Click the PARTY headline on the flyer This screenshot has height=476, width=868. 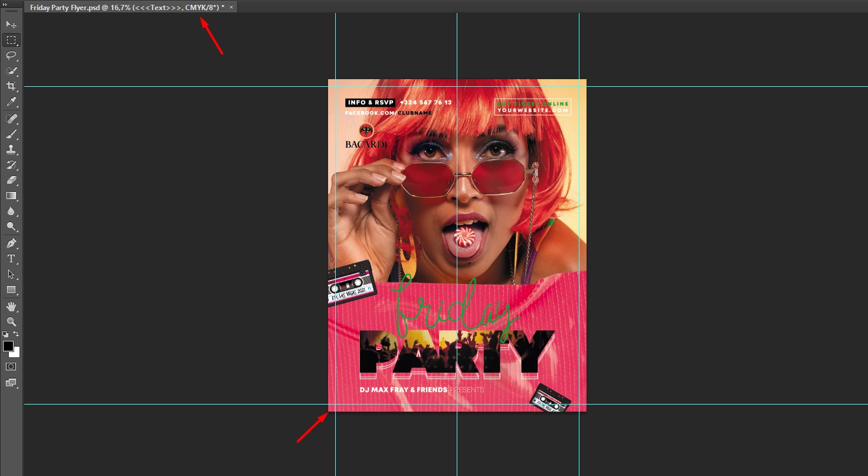click(458, 354)
